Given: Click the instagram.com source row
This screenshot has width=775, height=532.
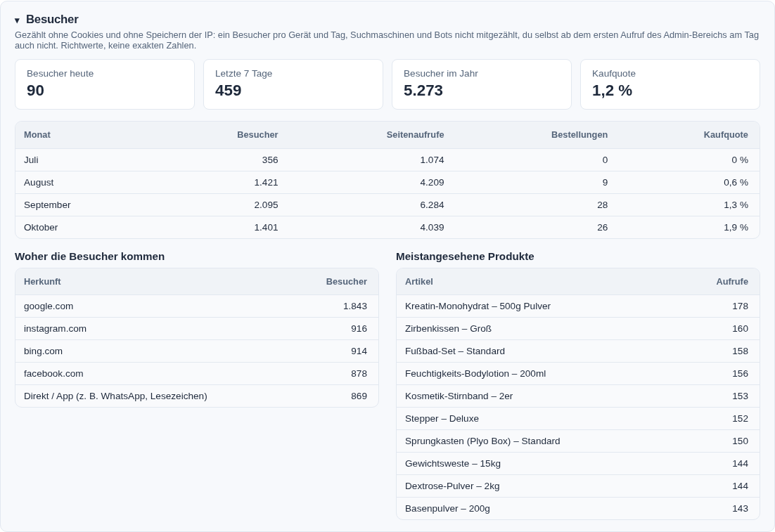Looking at the screenshot, I should [197, 328].
